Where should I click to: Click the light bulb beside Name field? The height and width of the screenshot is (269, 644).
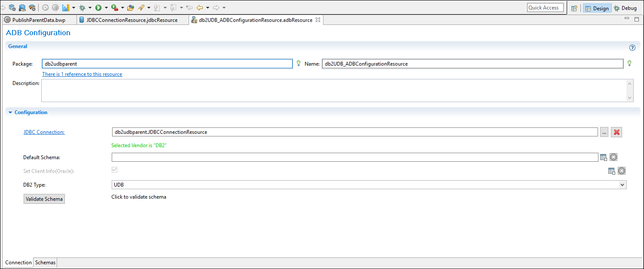point(629,63)
